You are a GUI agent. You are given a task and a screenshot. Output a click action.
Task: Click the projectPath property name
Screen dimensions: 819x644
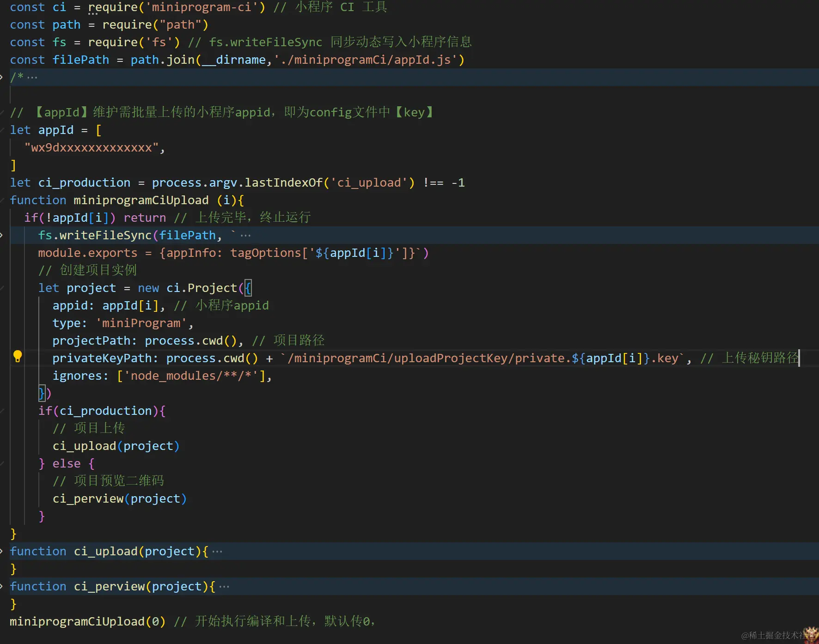tap(92, 340)
